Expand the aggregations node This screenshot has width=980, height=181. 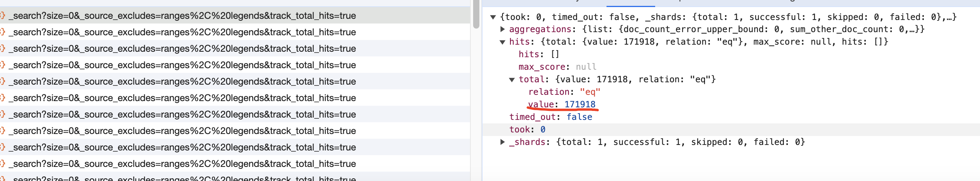coord(503,29)
